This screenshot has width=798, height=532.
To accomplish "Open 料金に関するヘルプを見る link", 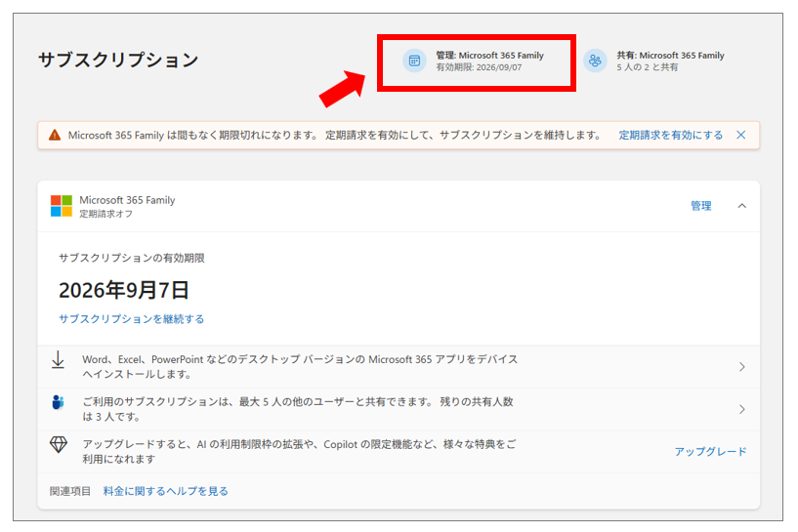I will pyautogui.click(x=166, y=491).
